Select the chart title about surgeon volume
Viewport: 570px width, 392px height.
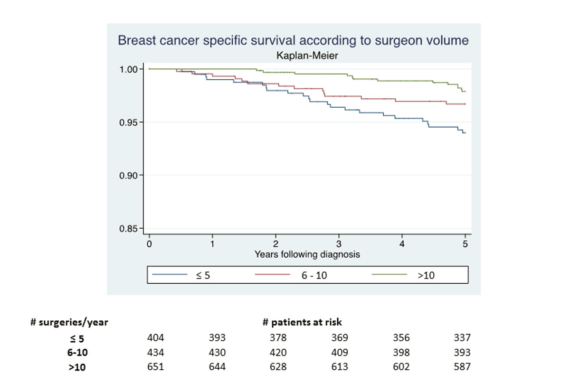click(x=293, y=40)
